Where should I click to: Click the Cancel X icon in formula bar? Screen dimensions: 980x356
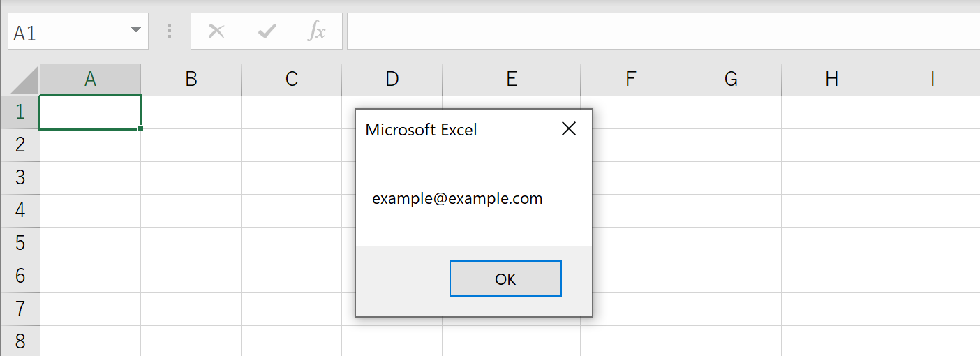click(x=217, y=31)
